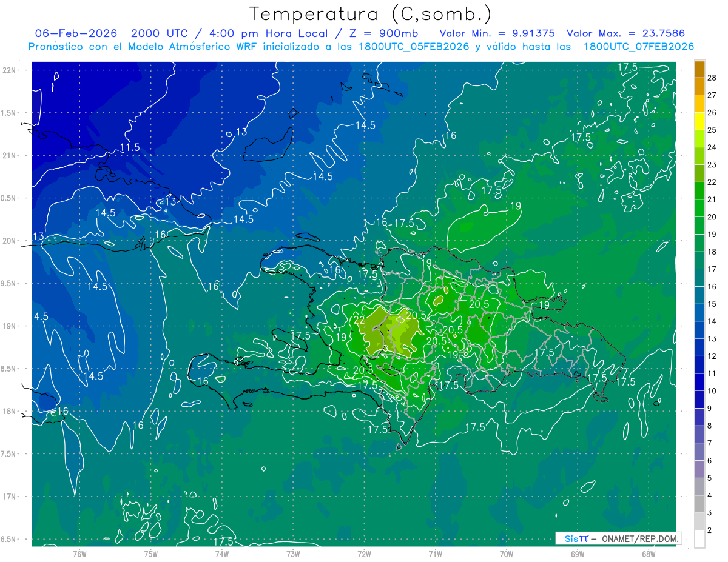Click color scale tick label "23"
The image size is (728, 562).
tap(712, 165)
